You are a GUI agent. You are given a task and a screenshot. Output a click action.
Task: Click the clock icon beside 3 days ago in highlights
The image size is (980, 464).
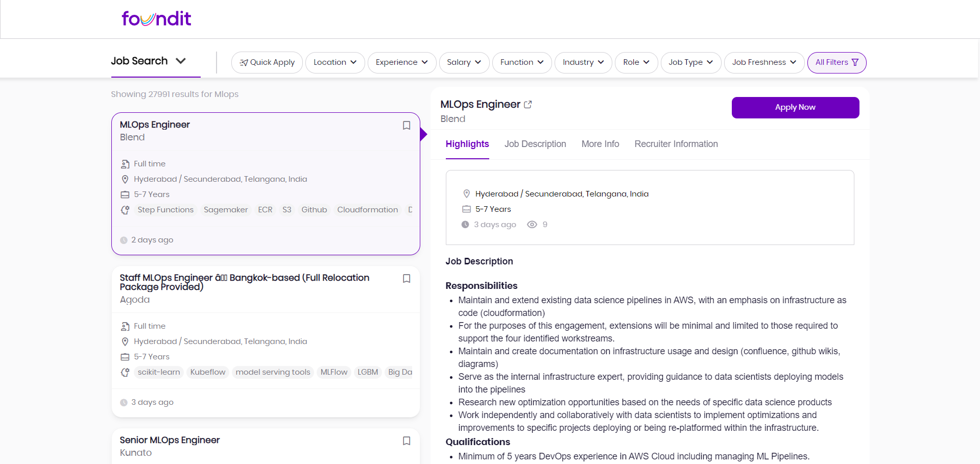pos(465,225)
